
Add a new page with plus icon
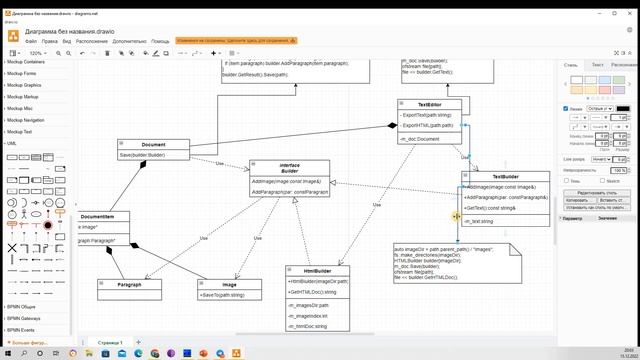pyautogui.click(x=138, y=342)
